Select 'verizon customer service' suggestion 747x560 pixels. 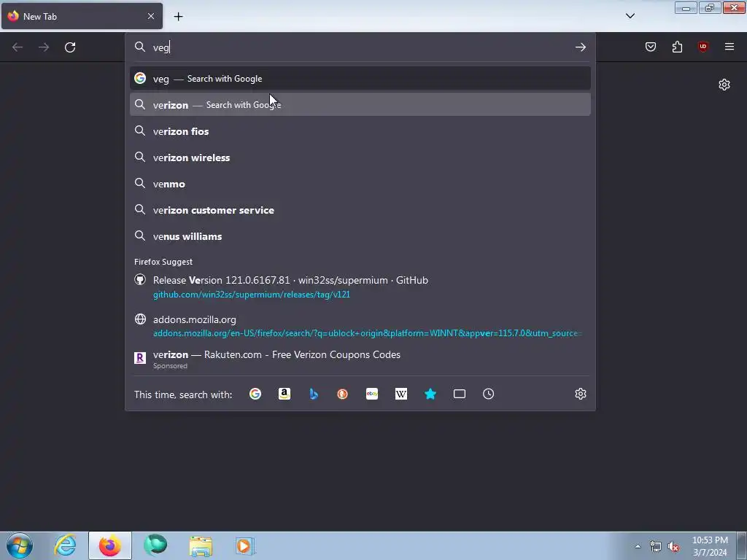(360, 210)
